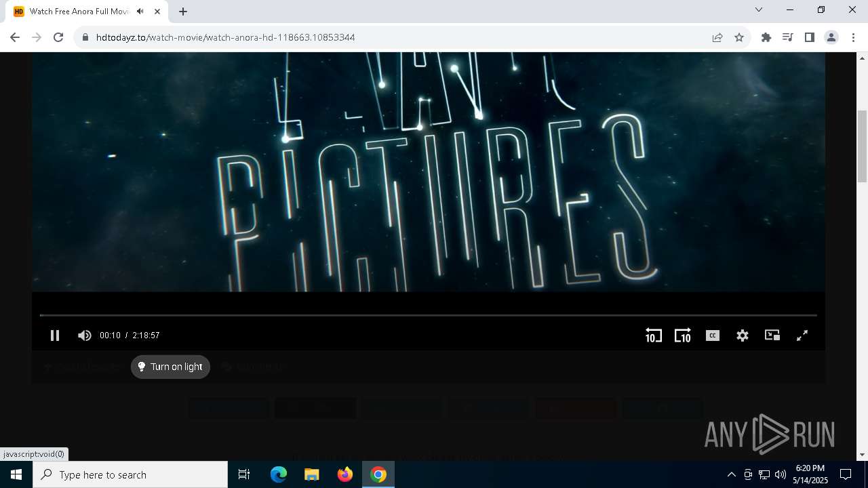Open Windows Start menu
The image size is (868, 488).
click(x=16, y=474)
